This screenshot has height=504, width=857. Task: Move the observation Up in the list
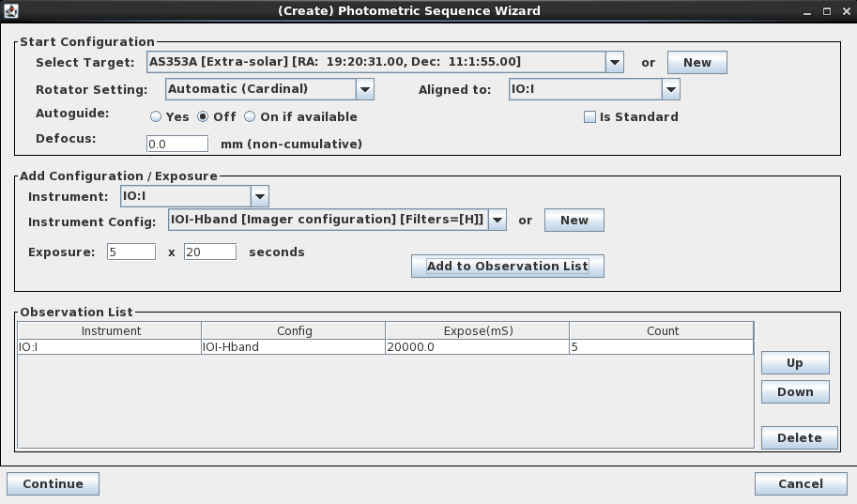coord(795,363)
